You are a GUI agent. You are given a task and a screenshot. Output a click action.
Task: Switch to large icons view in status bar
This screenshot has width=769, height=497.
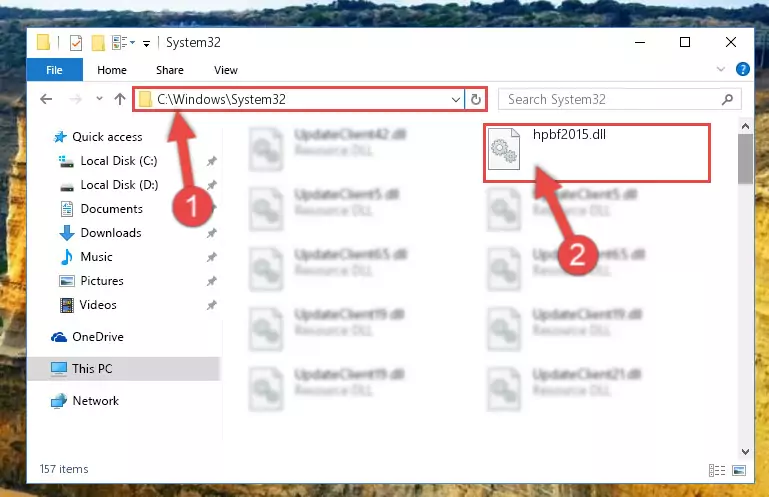tap(739, 471)
